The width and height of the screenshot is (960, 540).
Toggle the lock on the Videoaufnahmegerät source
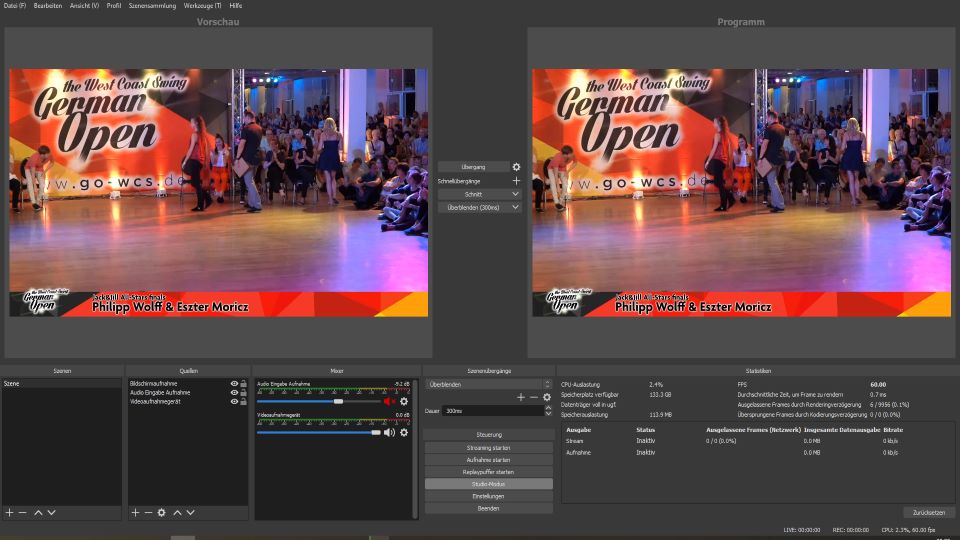243,402
